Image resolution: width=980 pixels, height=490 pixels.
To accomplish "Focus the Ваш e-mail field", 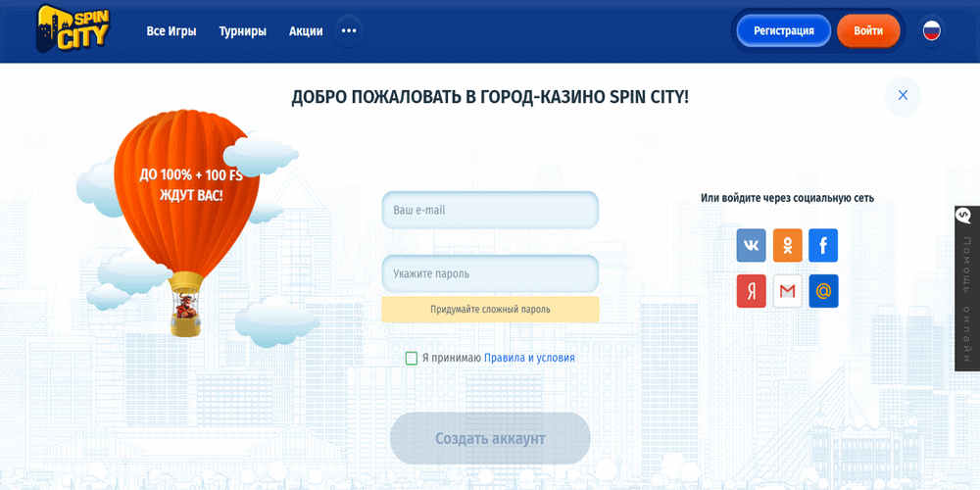I will [x=490, y=210].
